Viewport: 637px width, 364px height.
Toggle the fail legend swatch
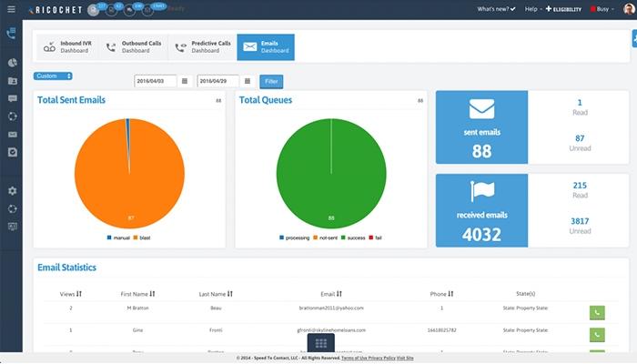[371, 238]
